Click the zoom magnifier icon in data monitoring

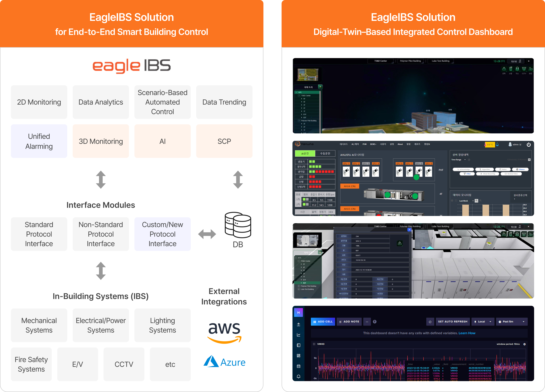click(x=476, y=201)
